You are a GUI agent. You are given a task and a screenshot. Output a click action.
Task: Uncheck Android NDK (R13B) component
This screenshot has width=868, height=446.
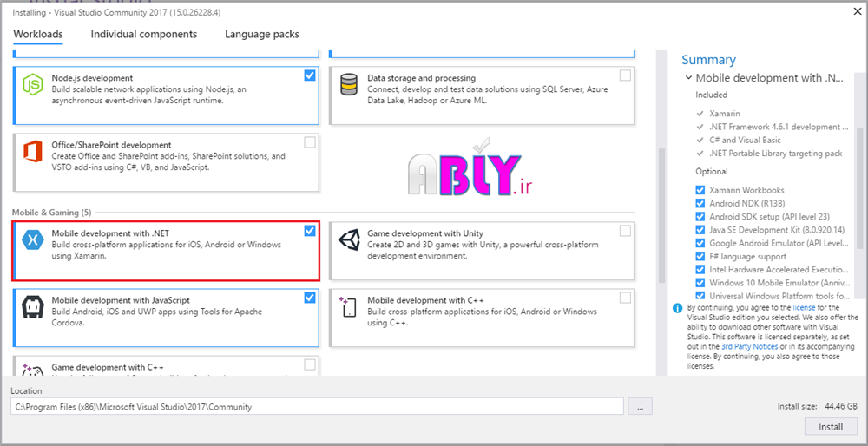tap(700, 203)
